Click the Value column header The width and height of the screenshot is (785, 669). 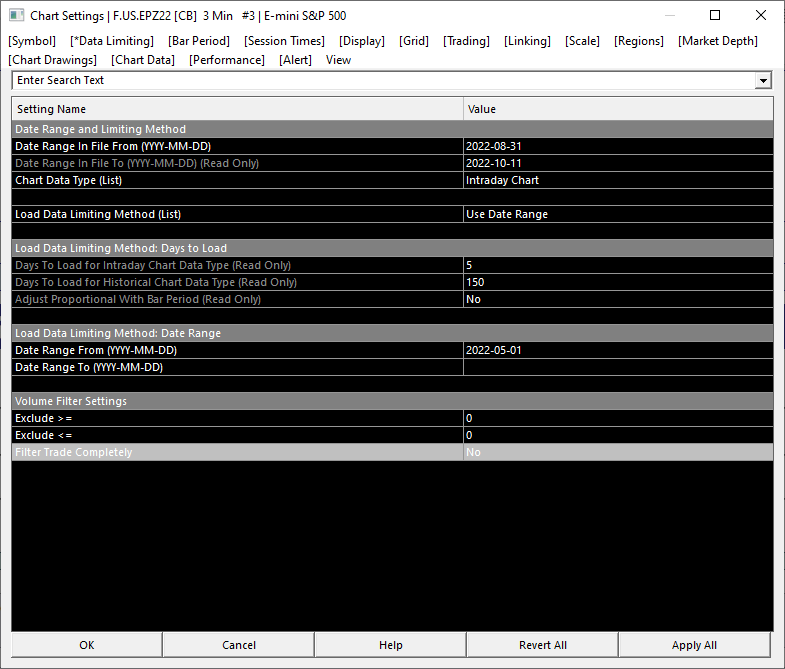(x=618, y=109)
